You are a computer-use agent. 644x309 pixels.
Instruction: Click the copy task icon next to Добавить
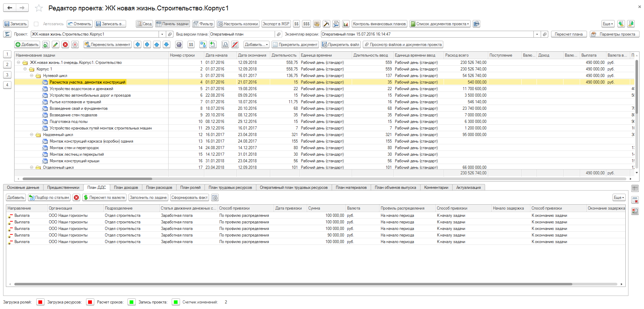pyautogui.click(x=46, y=45)
